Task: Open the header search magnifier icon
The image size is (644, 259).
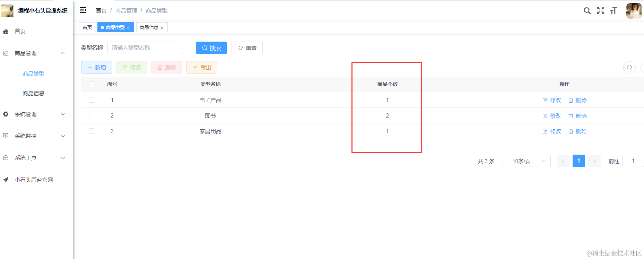Action: pos(587,11)
